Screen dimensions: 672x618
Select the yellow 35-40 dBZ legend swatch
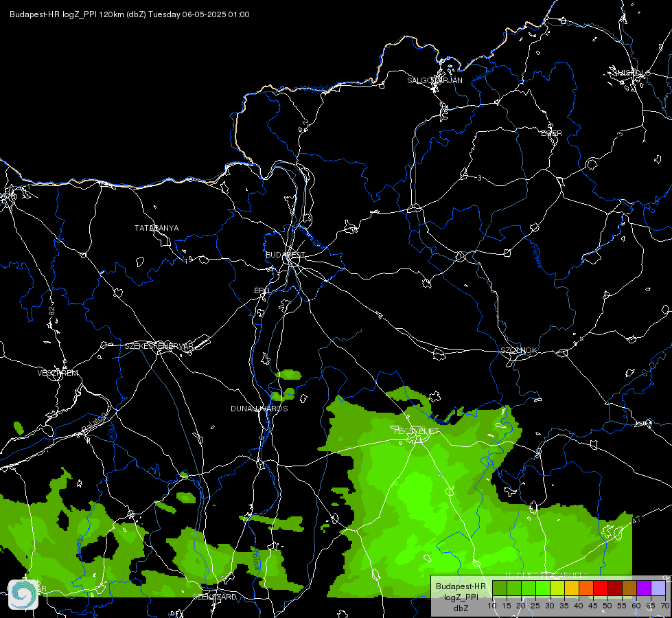pyautogui.click(x=572, y=588)
